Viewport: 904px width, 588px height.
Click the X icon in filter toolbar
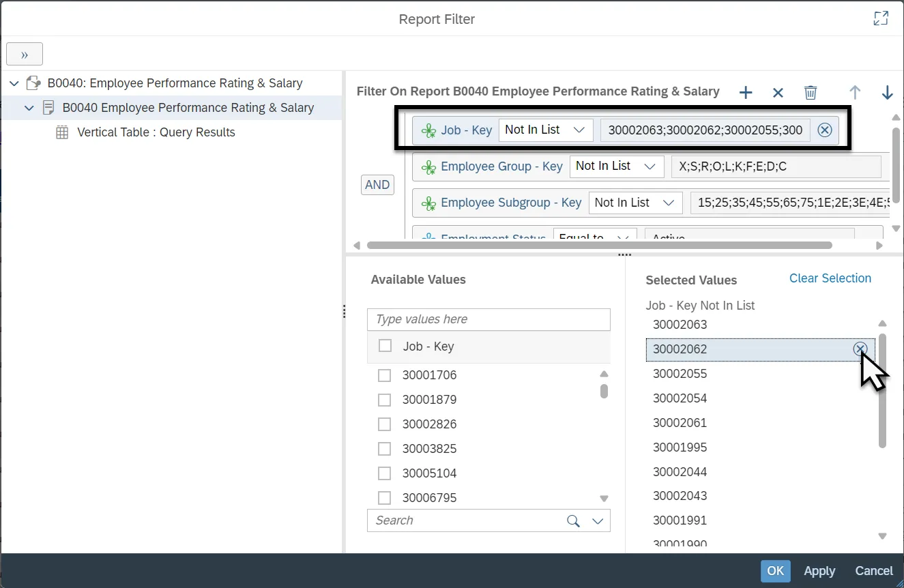[778, 93]
